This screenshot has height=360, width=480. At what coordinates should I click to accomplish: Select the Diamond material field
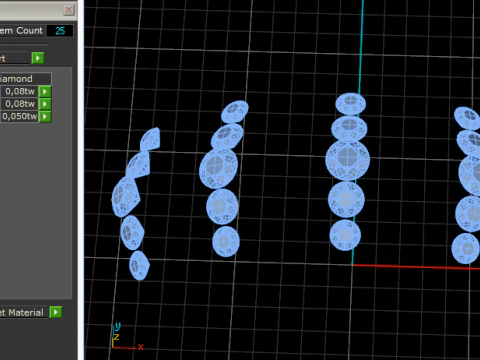click(x=25, y=79)
